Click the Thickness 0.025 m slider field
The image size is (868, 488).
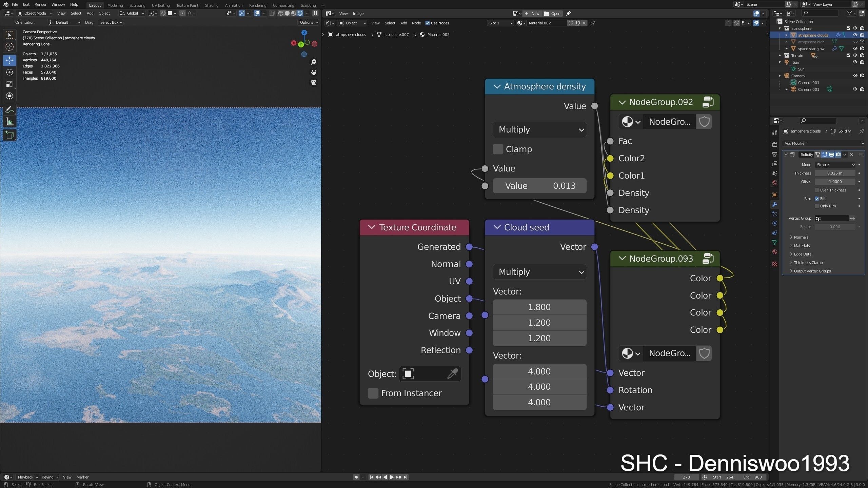coord(834,173)
